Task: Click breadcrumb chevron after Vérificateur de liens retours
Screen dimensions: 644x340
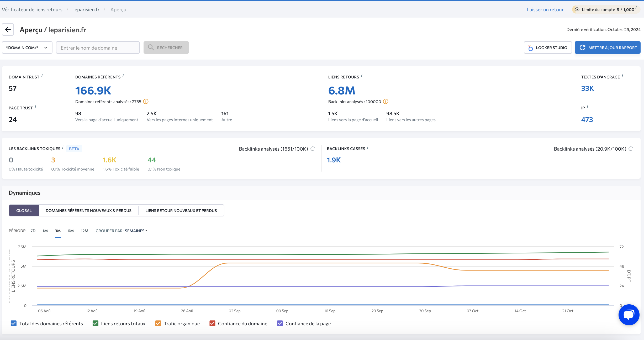Action: pos(67,9)
